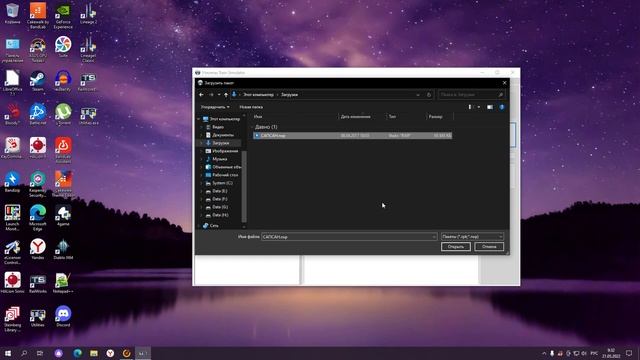Image resolution: width=640 pixels, height=360 pixels.
Task: Select Рабочий стол in the navigation tree
Action: point(225,175)
